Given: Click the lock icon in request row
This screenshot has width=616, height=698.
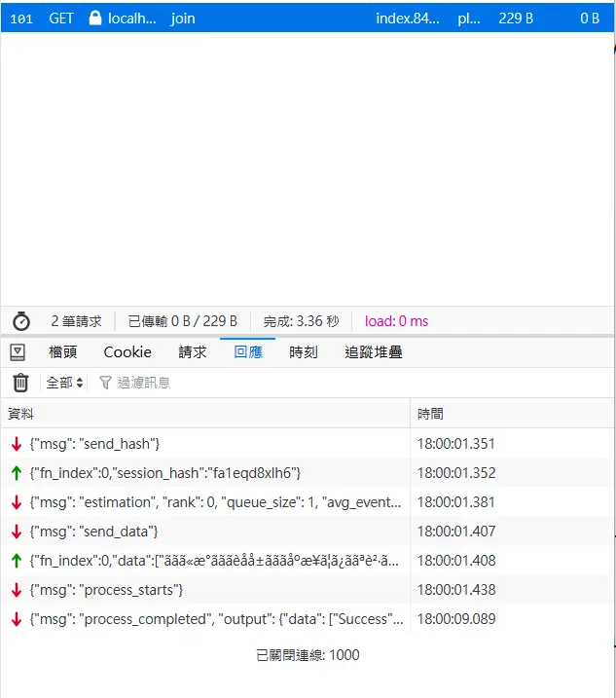Looking at the screenshot, I should pos(95,18).
